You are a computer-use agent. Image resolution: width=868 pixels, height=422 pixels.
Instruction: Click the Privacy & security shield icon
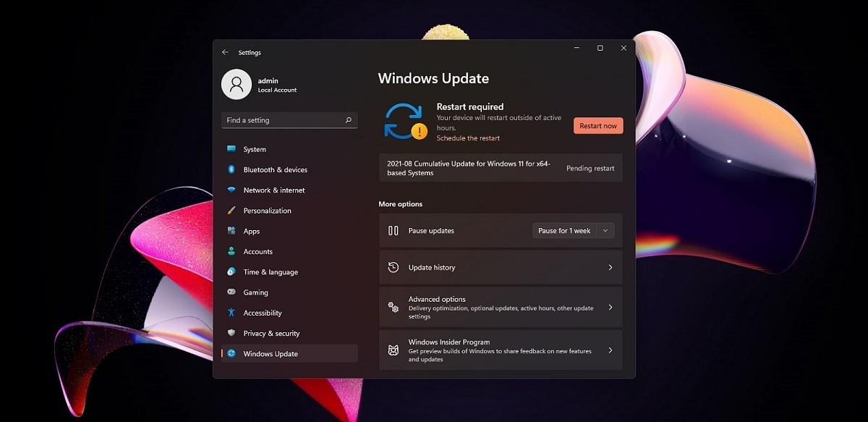click(231, 333)
